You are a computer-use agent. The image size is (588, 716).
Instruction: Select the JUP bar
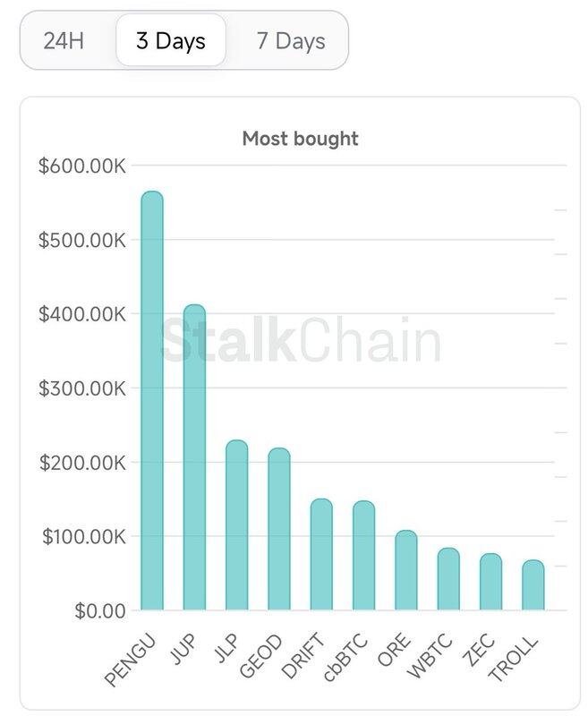pos(194,457)
